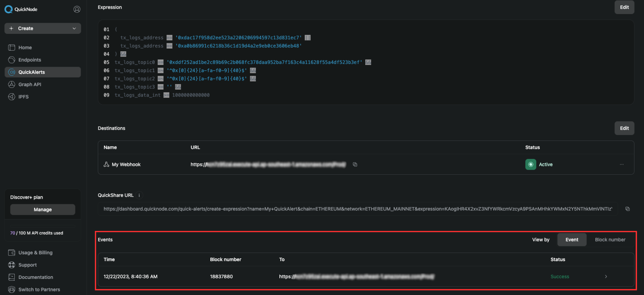Click Manage plan button
Screen dimensions: 644x295
[43, 210]
